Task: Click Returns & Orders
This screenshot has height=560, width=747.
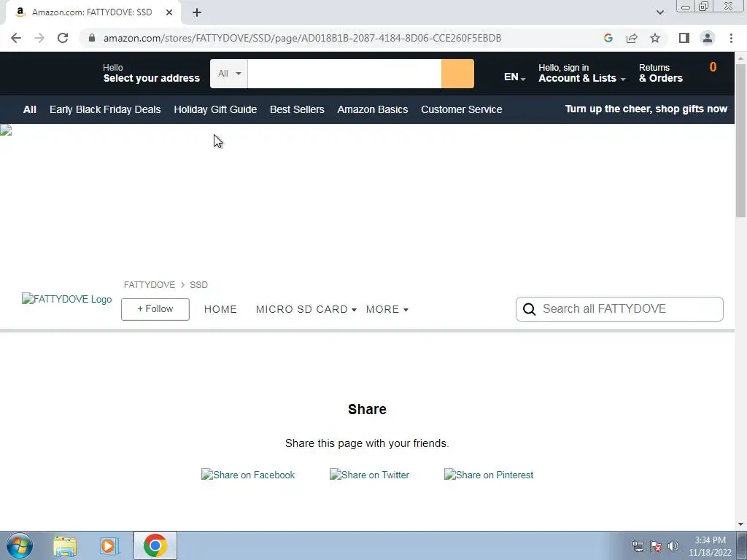Action: click(x=661, y=73)
